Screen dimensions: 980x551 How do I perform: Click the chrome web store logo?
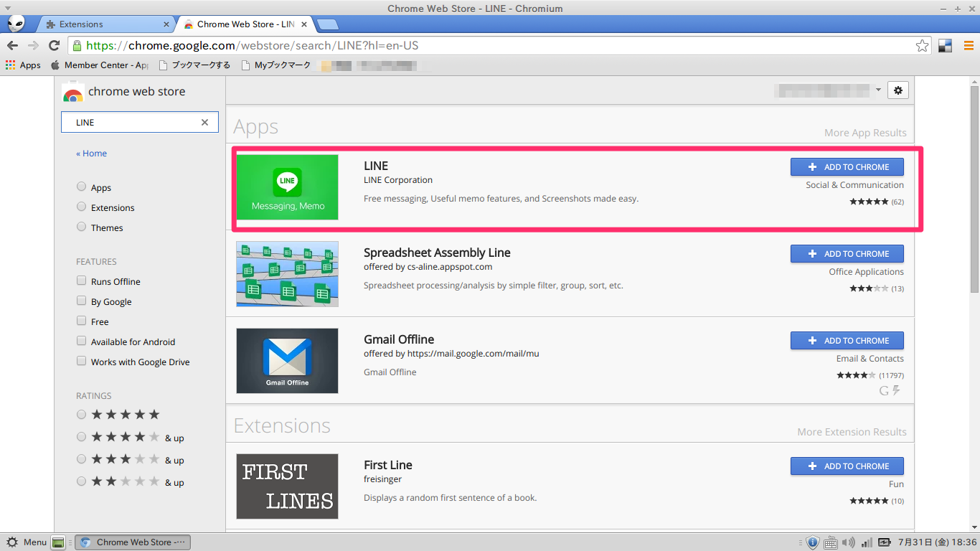(x=123, y=92)
